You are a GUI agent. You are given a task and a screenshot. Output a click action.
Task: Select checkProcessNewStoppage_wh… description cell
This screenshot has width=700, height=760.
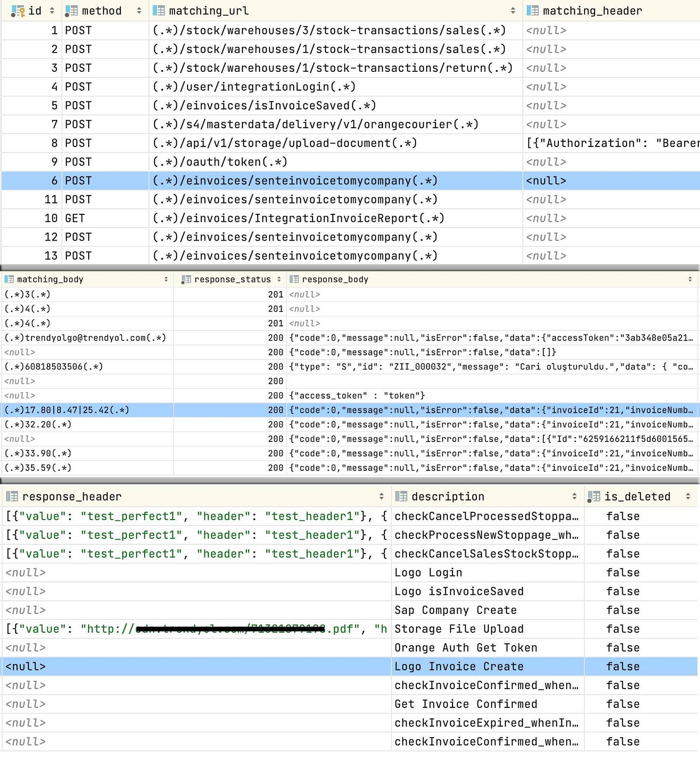coord(488,535)
